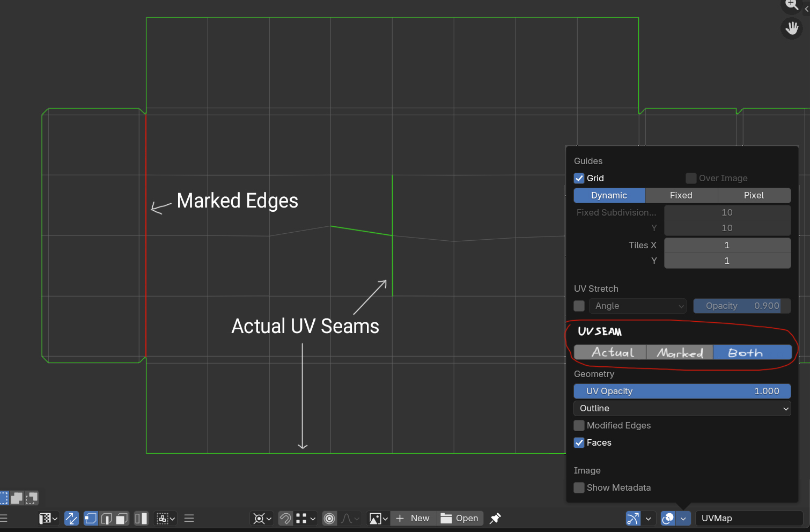This screenshot has height=532, width=810.
Task: Click the Tiles X value field
Action: tap(727, 245)
